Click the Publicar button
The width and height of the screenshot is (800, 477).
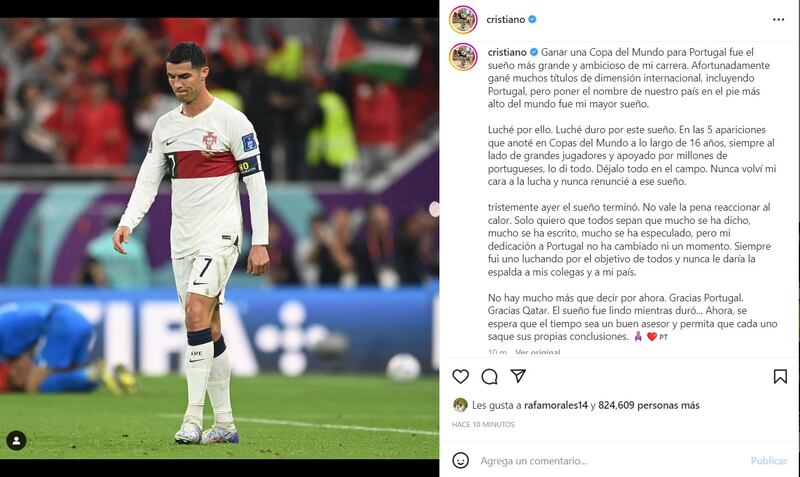coord(769,461)
